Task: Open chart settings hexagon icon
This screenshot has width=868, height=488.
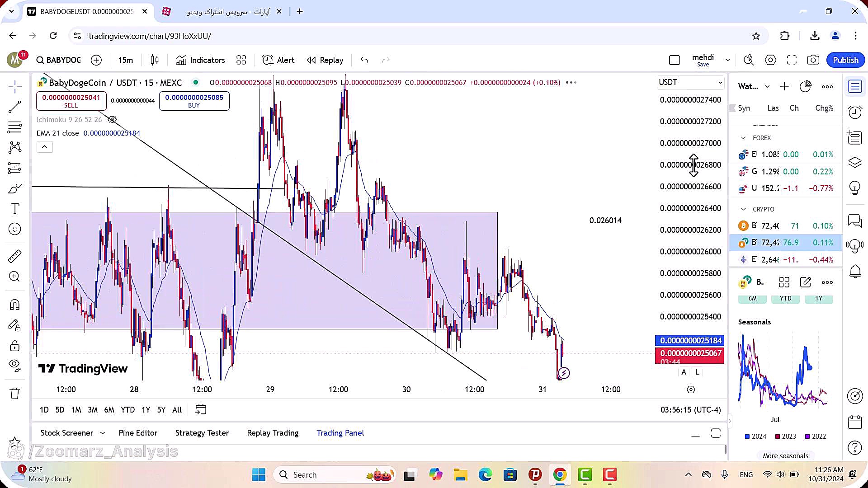Action: coord(770,60)
